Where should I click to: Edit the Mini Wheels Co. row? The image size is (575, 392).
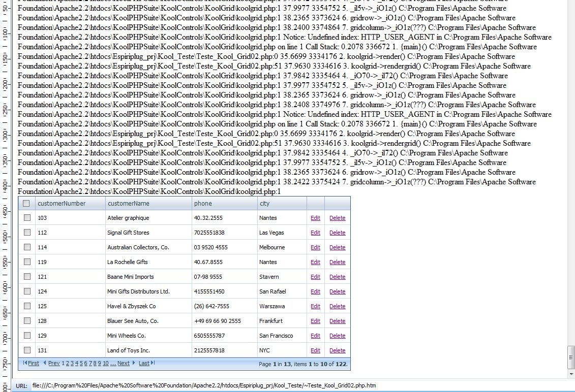click(315, 336)
